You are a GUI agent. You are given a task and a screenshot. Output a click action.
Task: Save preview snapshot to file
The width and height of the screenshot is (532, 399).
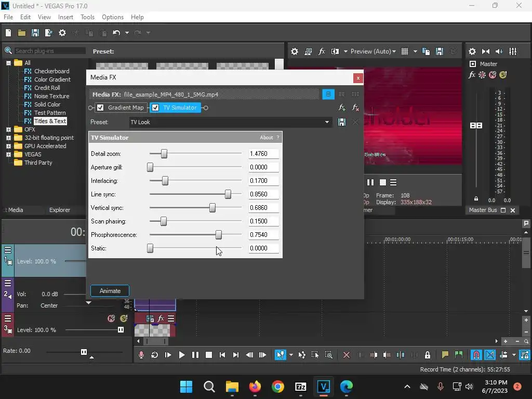pos(440,51)
